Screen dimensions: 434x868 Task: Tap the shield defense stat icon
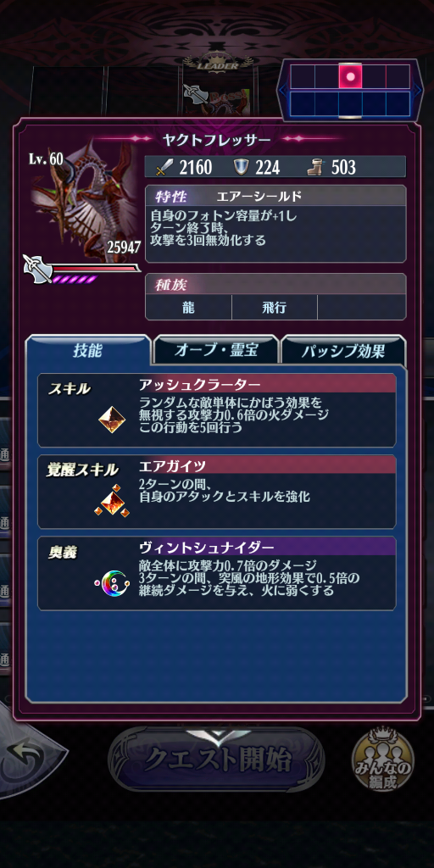(240, 167)
